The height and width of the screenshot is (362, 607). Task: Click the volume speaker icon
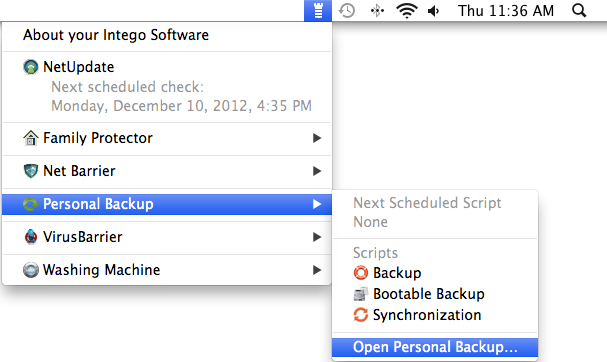(x=434, y=11)
